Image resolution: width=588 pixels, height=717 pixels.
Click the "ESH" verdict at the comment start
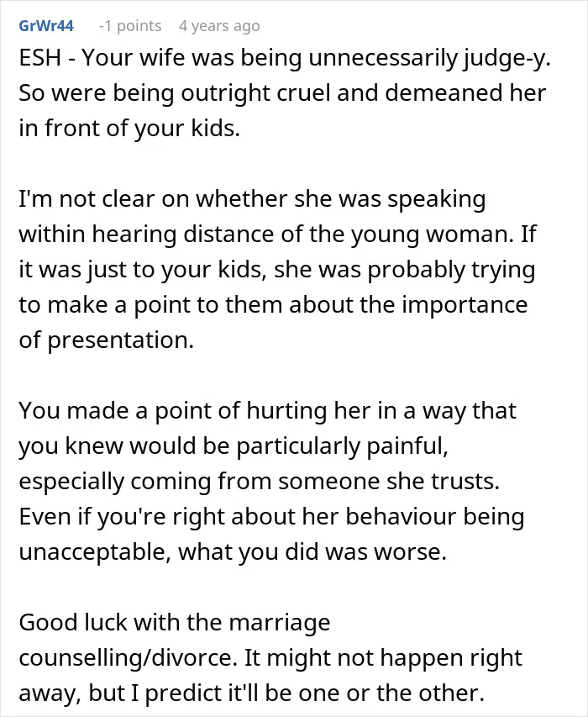coord(39,58)
